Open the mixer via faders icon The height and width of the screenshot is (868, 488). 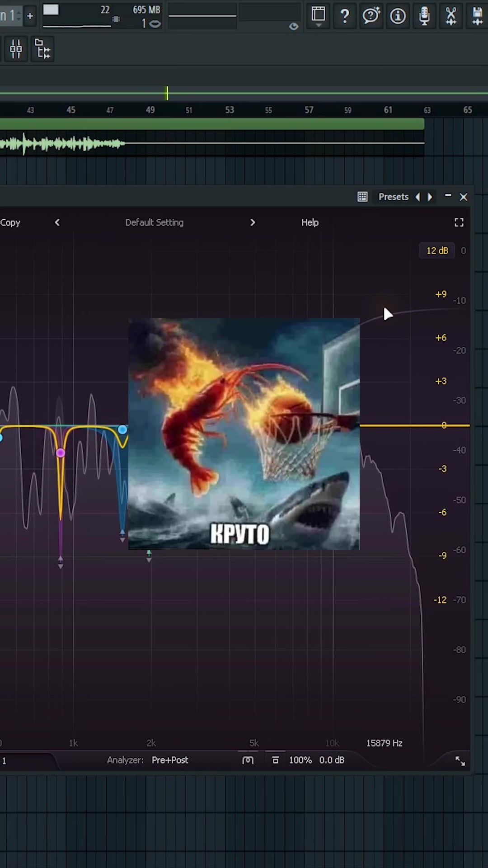click(16, 49)
